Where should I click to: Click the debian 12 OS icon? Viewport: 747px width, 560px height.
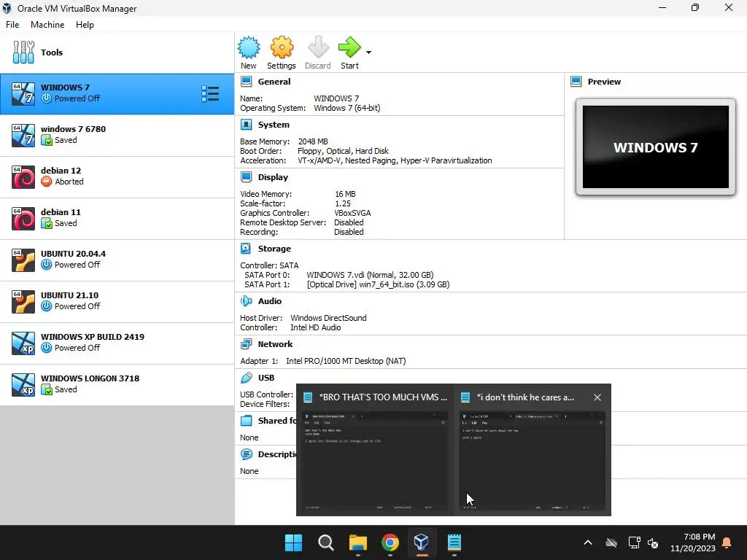(23, 177)
